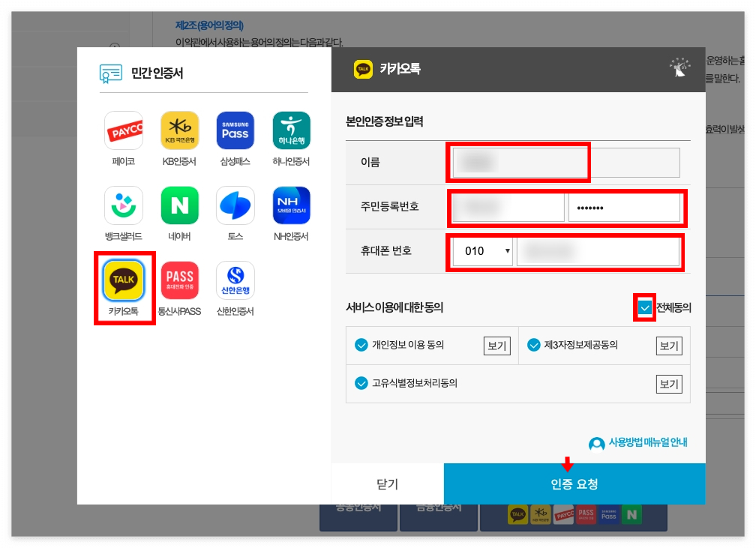The width and height of the screenshot is (756, 548).
Task: Toggle 고유식별정보처리동의 checkbox
Action: coord(361,383)
